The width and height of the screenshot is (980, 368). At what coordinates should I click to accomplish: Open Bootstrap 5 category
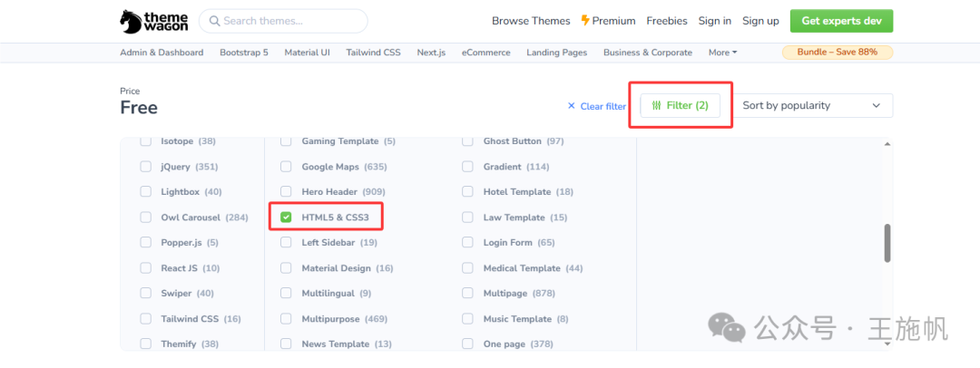pos(244,53)
